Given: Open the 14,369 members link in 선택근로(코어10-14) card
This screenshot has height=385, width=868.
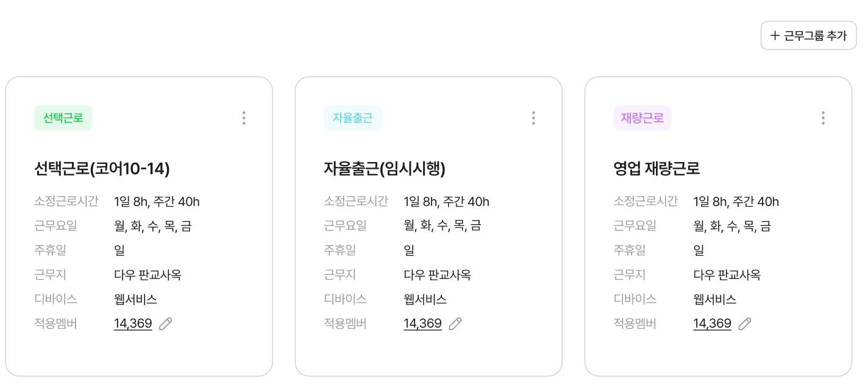Looking at the screenshot, I should 133,324.
